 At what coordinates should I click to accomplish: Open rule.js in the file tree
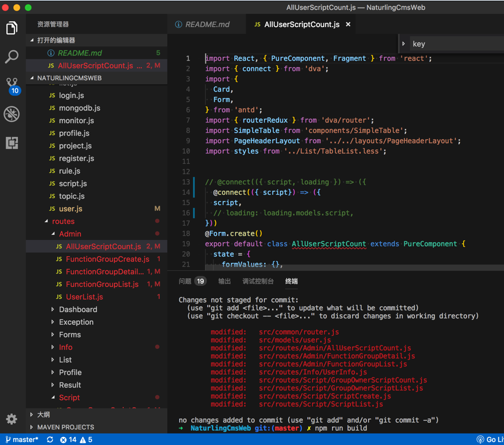(96, 171)
